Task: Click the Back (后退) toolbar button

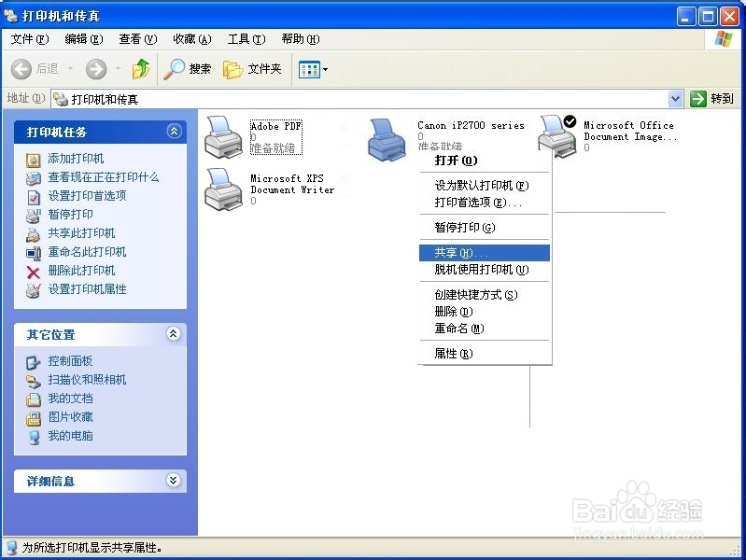Action: [x=35, y=69]
